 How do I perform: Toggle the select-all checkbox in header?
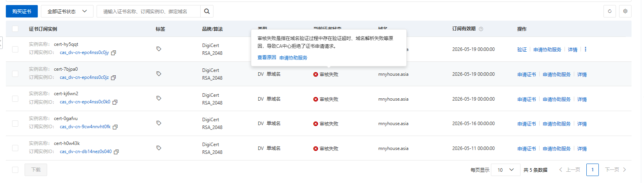tap(15, 29)
